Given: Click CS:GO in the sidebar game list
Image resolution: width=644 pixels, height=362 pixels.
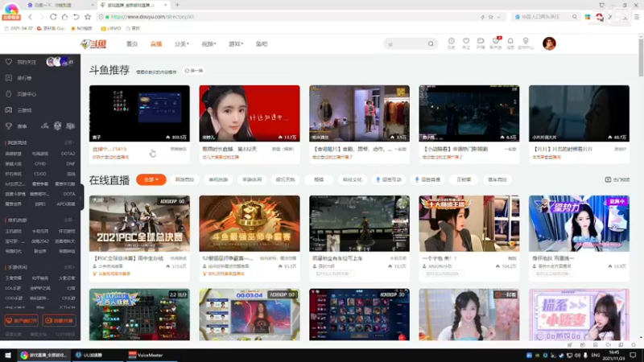Looking at the screenshot, I should pos(39,174).
